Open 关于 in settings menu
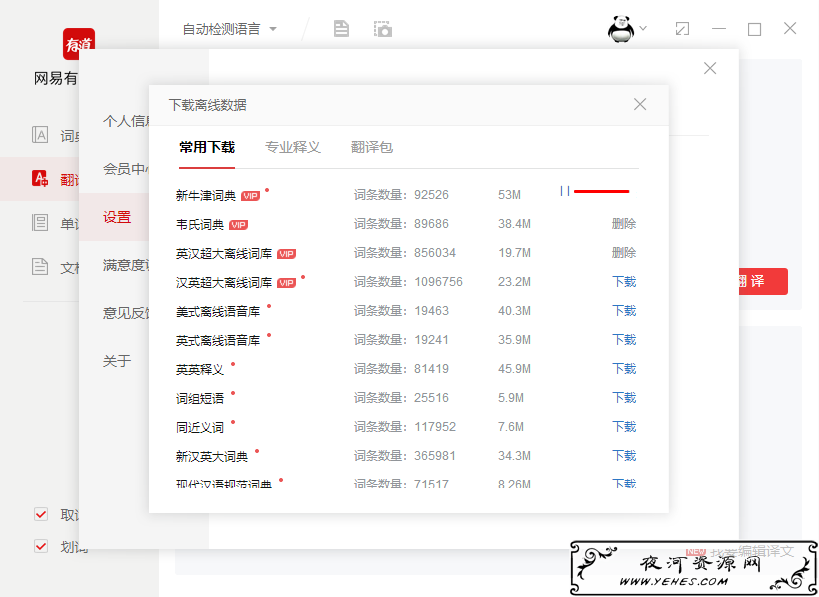819x597 pixels. (x=117, y=361)
